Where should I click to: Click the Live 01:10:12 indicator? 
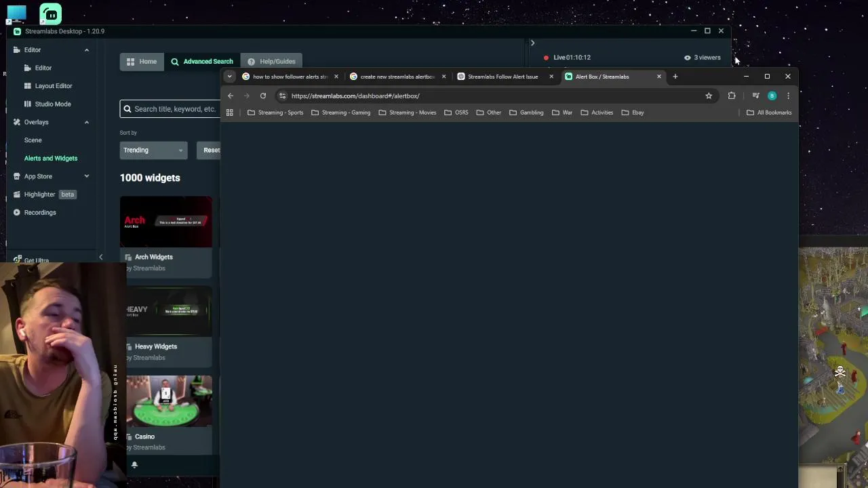click(566, 58)
